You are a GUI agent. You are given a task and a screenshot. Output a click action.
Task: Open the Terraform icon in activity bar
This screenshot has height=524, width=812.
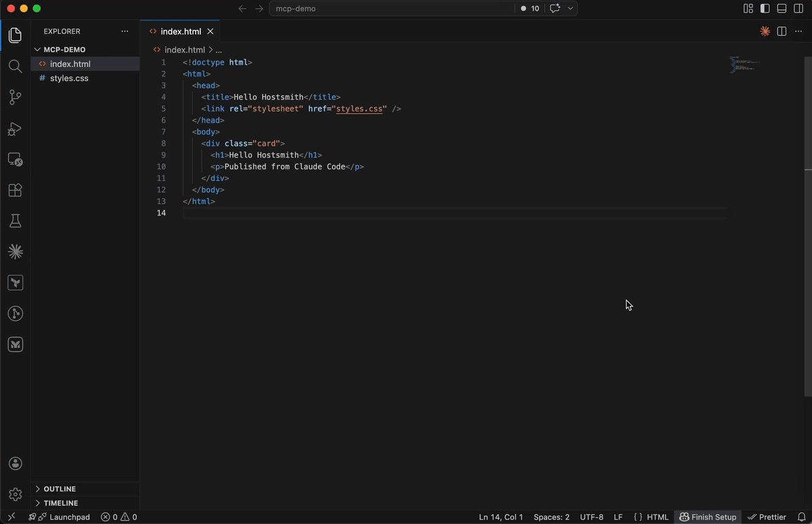click(15, 283)
